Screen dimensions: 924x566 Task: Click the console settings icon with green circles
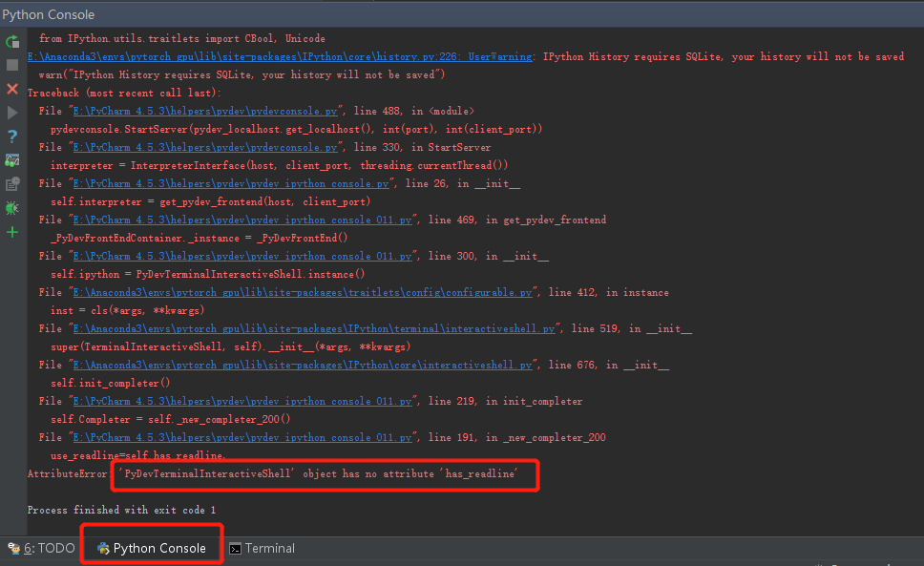coord(12,161)
